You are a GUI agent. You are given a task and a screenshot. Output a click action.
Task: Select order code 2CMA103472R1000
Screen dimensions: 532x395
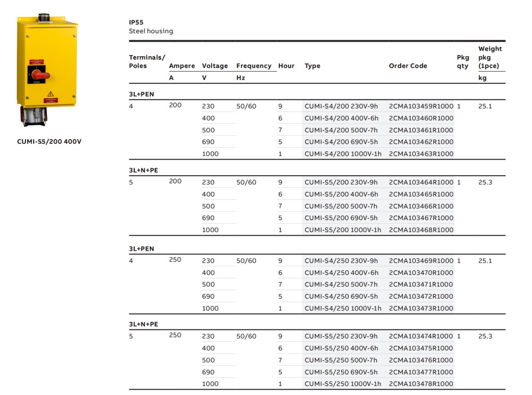click(421, 296)
